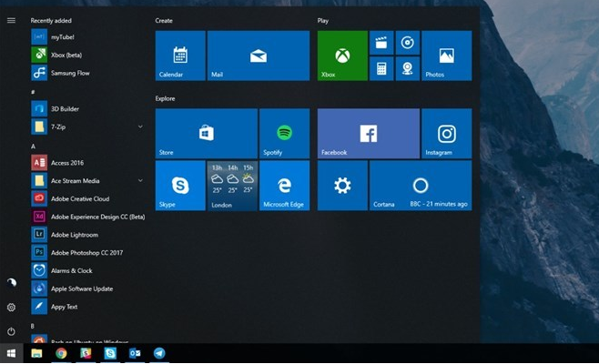
Task: Open the London weather tile
Action: pyautogui.click(x=232, y=186)
